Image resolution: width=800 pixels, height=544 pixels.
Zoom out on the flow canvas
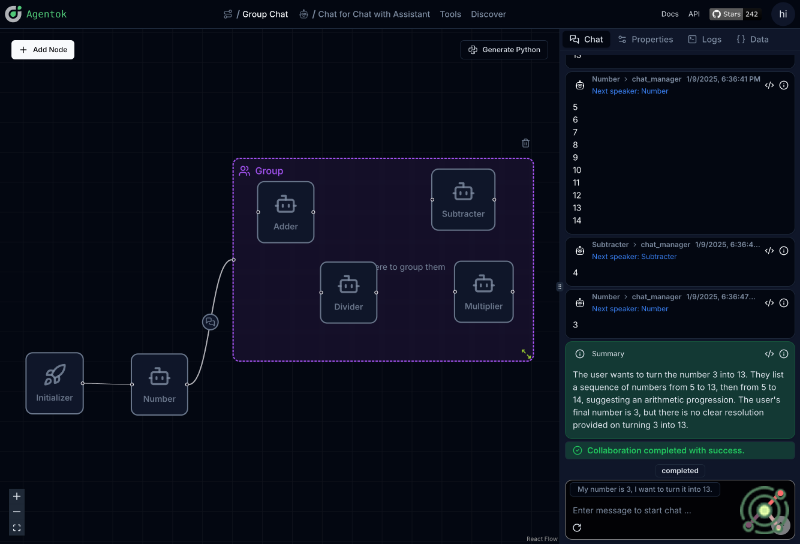click(x=17, y=511)
